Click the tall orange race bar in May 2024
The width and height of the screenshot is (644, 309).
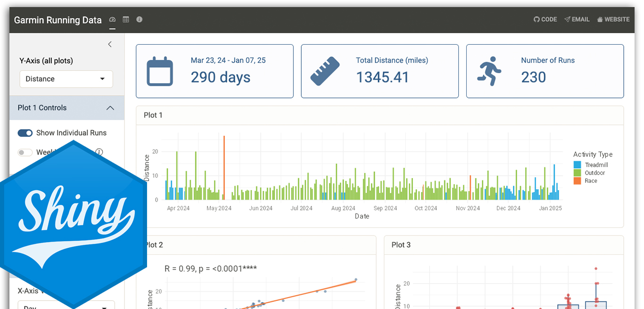pyautogui.click(x=224, y=168)
